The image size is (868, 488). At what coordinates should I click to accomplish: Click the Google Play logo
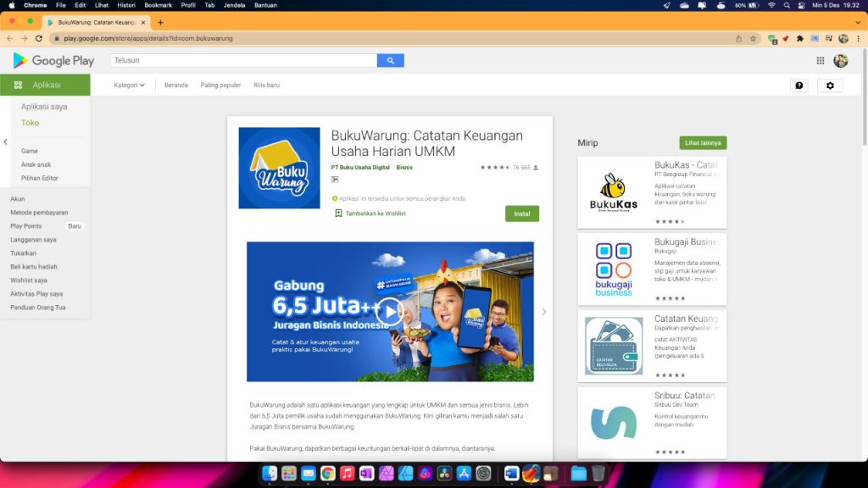[x=53, y=60]
